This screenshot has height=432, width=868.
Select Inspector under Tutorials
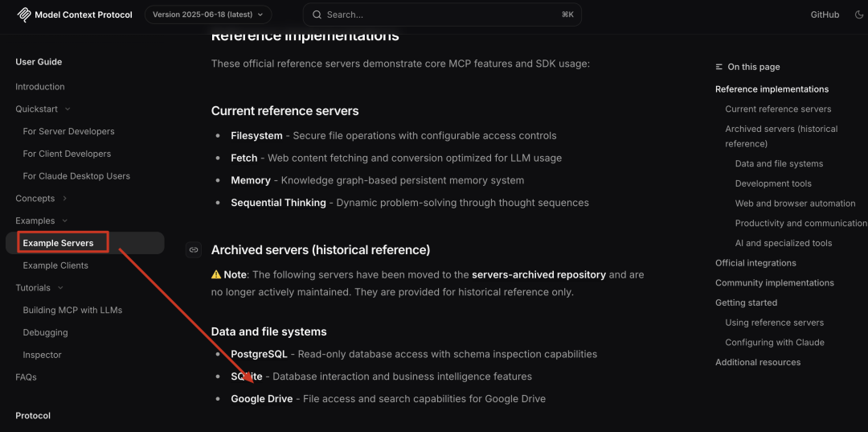pyautogui.click(x=42, y=355)
